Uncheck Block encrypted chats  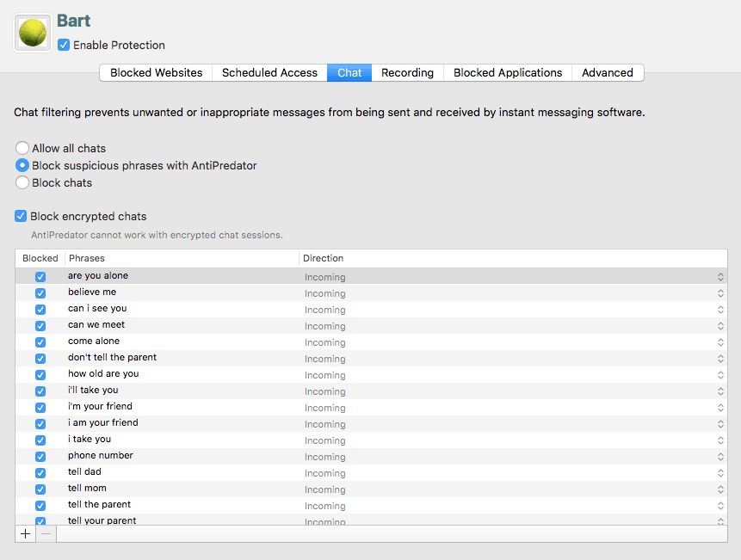click(22, 217)
